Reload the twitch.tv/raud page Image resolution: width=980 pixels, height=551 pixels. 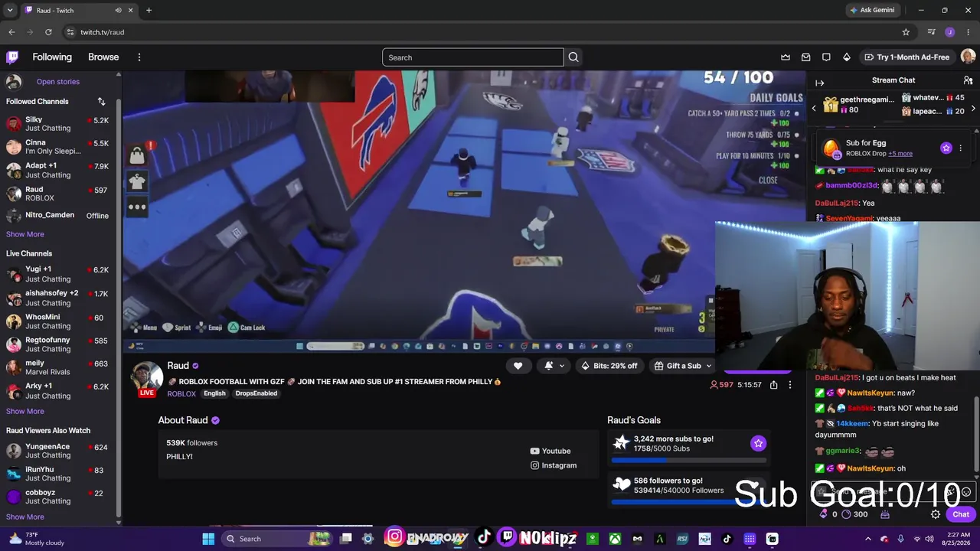[48, 32]
